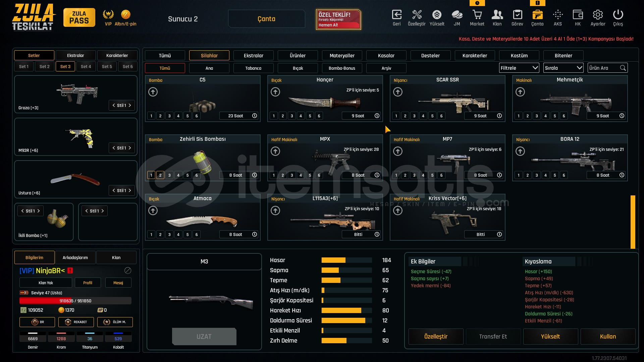This screenshot has height=362, width=644.
Task: Toggle set slot 2 on MP7 card
Action: (405, 175)
